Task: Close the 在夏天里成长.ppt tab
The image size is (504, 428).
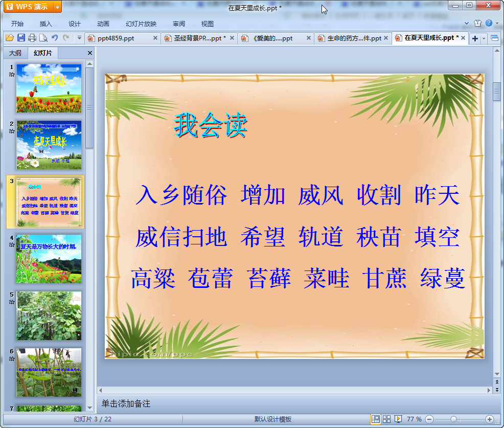Action: point(463,38)
